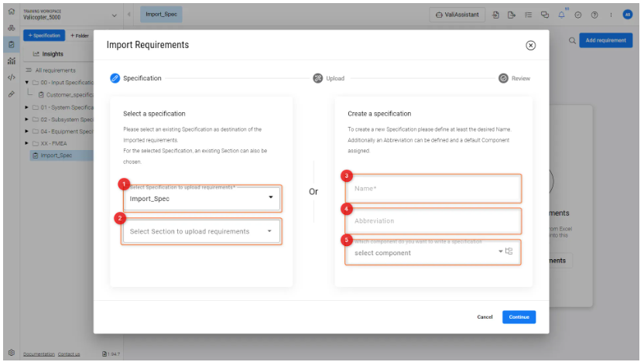Open the Import_Spec specification dropdown

coord(270,198)
